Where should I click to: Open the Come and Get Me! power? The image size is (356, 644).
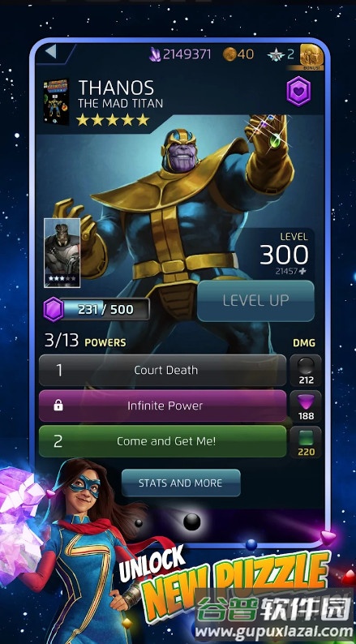pos(163,441)
